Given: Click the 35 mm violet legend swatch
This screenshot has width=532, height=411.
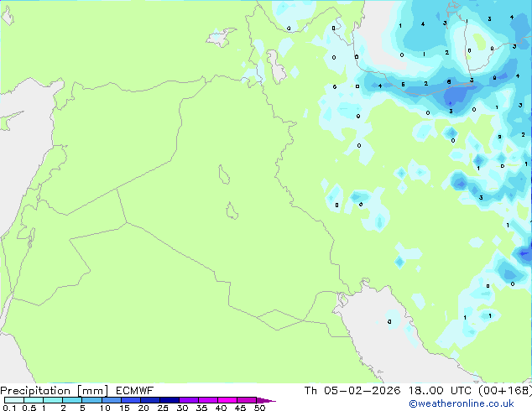Looking at the screenshot, I should pos(208,400).
